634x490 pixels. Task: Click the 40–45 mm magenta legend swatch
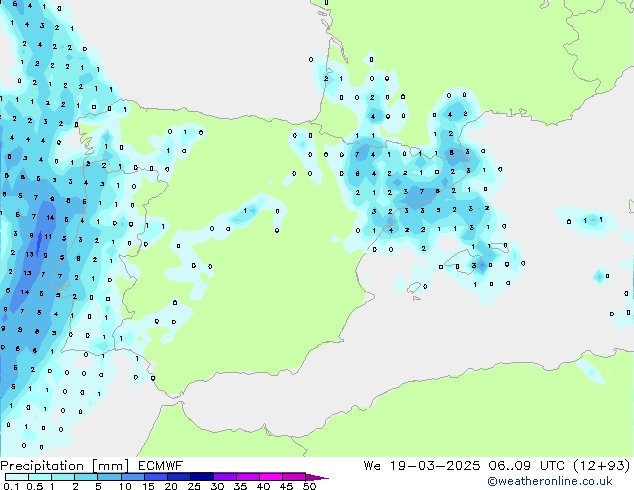click(x=271, y=477)
